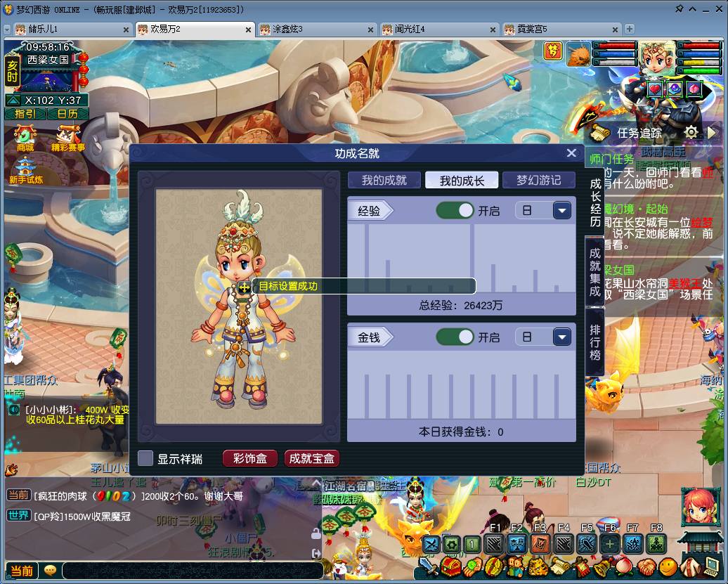Click the 日历 calendar button

[x=67, y=114]
